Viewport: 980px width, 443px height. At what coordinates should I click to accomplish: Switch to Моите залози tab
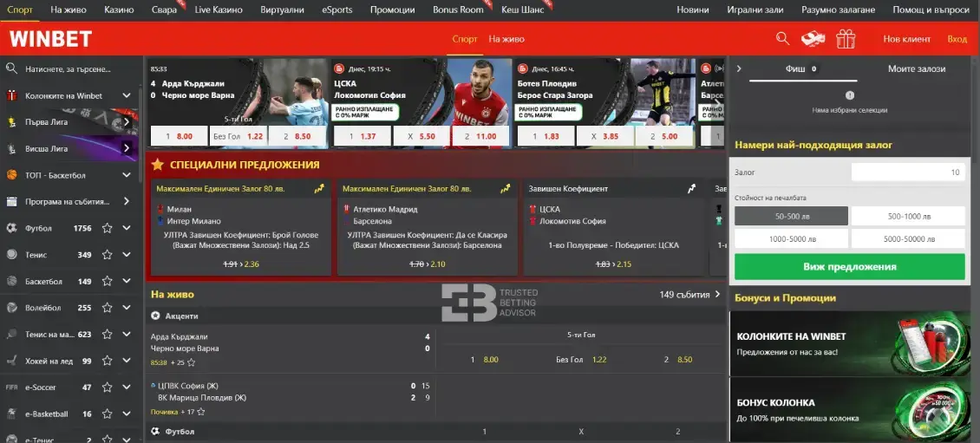click(916, 68)
